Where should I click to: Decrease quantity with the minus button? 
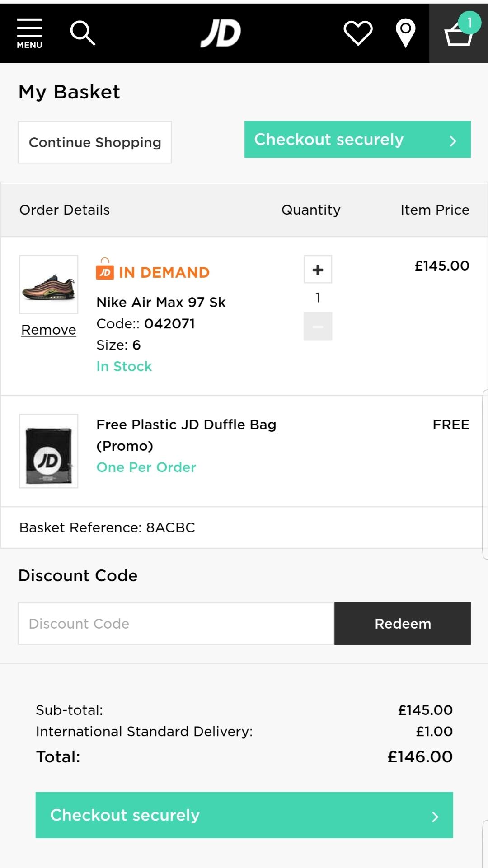318,326
